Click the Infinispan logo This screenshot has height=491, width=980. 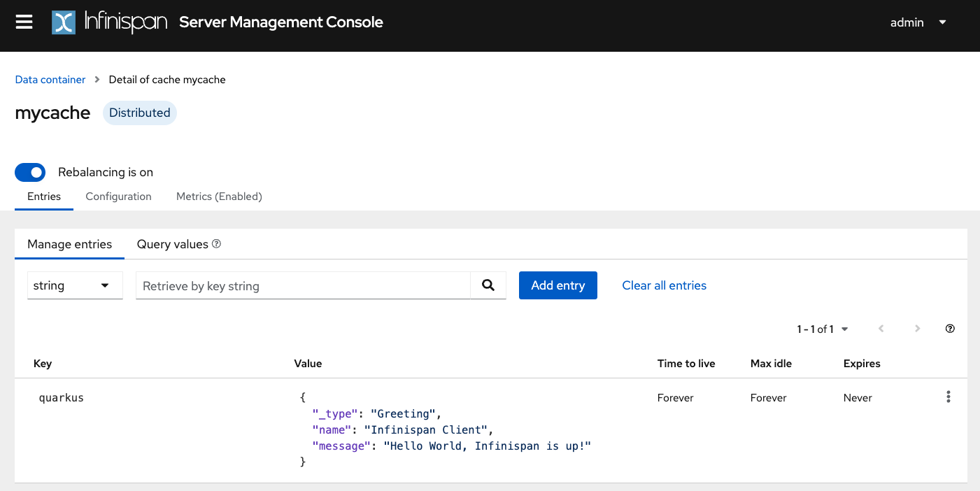click(110, 22)
